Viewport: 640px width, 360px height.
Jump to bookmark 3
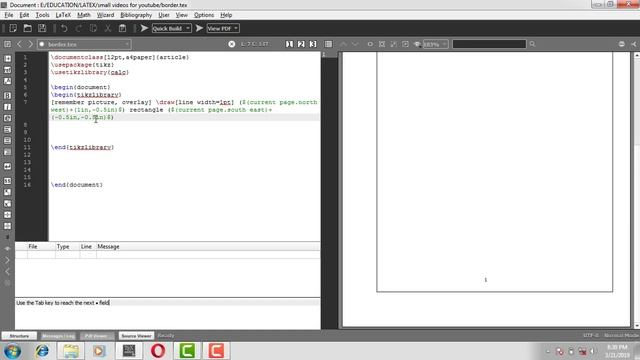(313, 44)
